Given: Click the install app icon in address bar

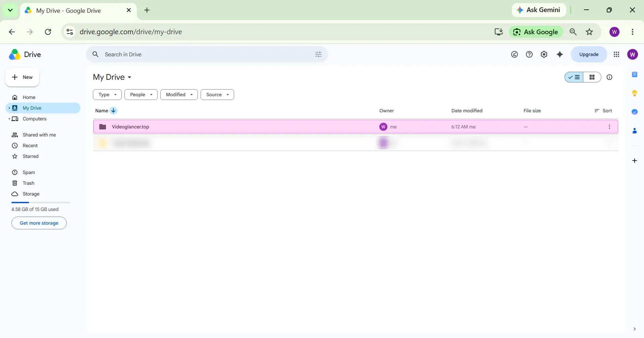Looking at the screenshot, I should coord(499,32).
